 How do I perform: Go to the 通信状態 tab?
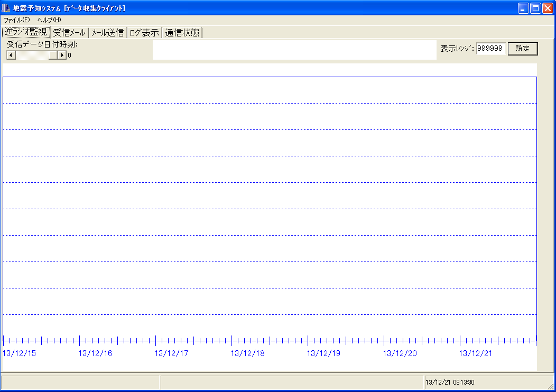(182, 33)
